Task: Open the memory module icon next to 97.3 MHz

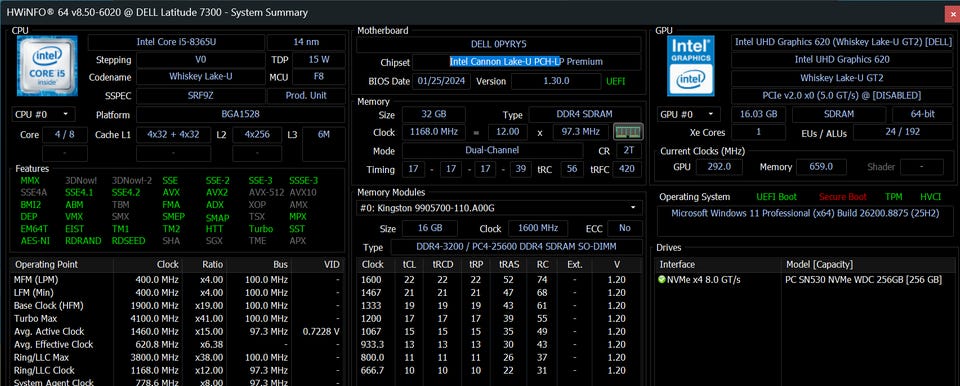Action: (x=628, y=132)
